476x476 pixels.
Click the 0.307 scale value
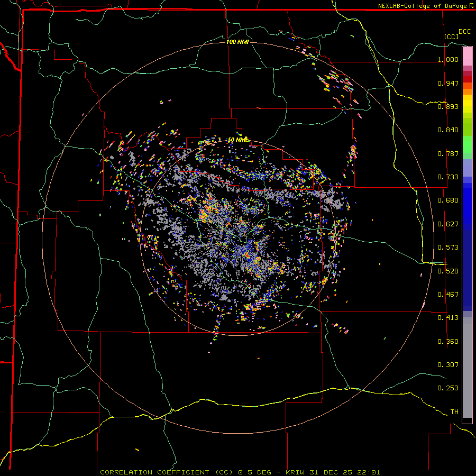[448, 365]
